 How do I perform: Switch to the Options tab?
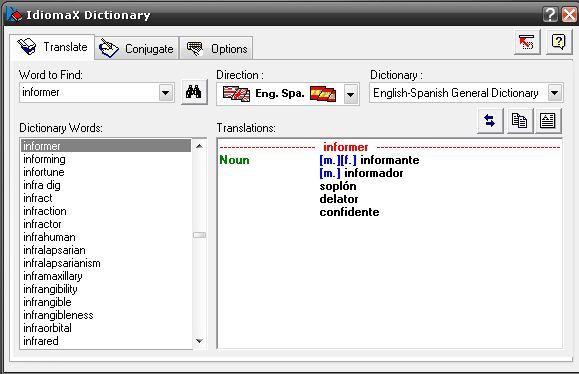click(216, 48)
